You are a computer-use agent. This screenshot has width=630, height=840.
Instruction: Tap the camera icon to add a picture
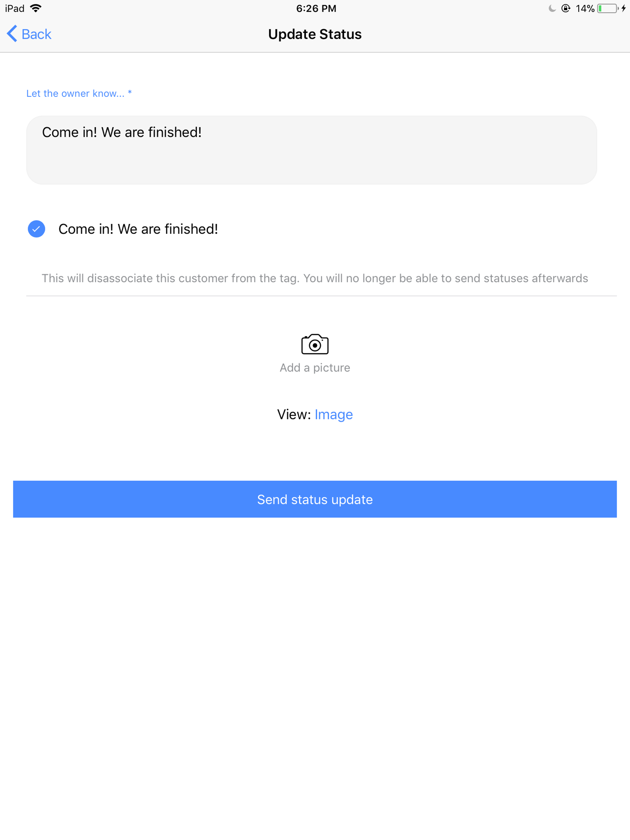(315, 344)
